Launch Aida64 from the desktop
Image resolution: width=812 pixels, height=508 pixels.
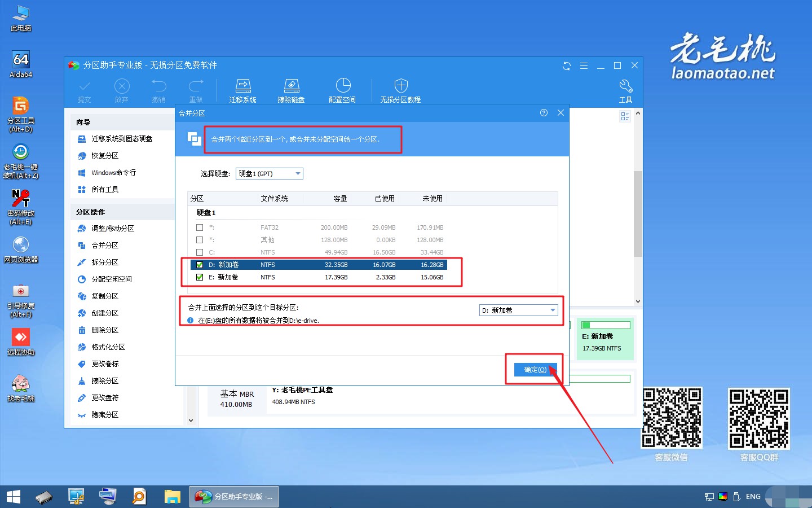point(21,64)
